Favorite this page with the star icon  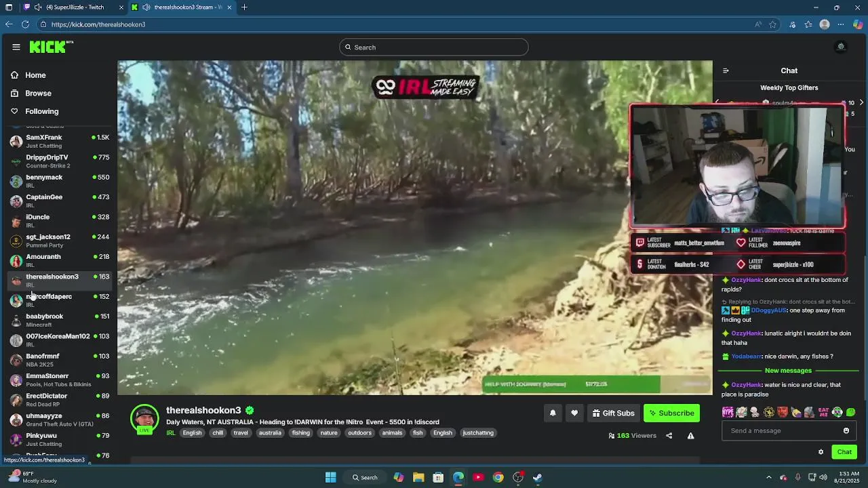(772, 24)
